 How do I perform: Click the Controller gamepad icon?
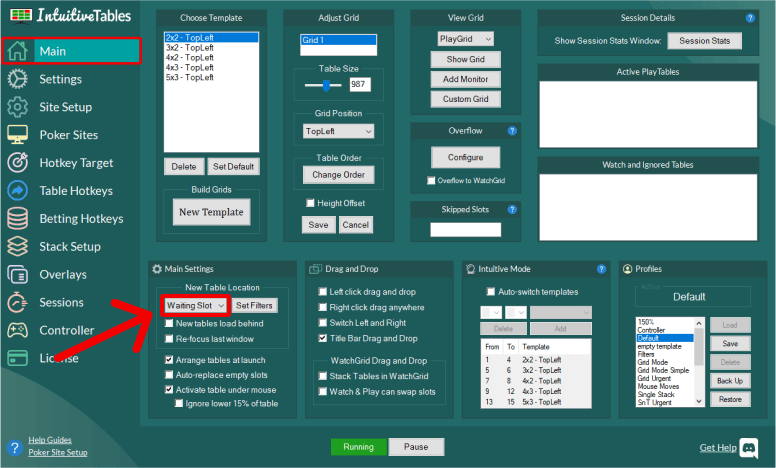point(18,330)
